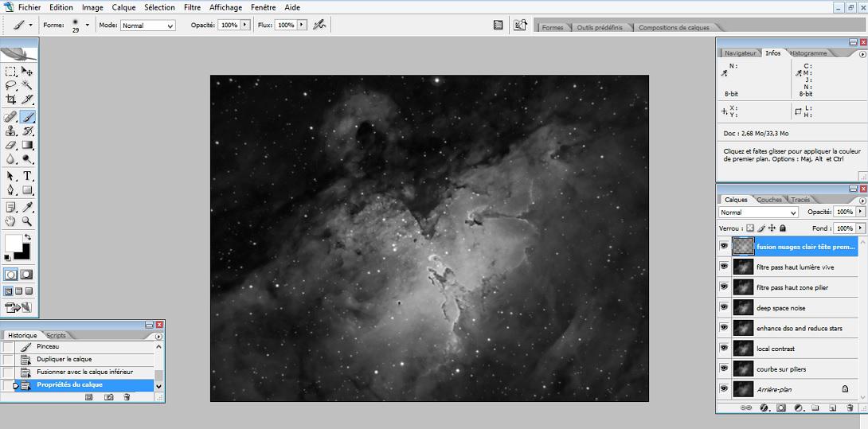Select the Brush tool in toolbox
Image resolution: width=868 pixels, height=429 pixels.
(x=27, y=117)
